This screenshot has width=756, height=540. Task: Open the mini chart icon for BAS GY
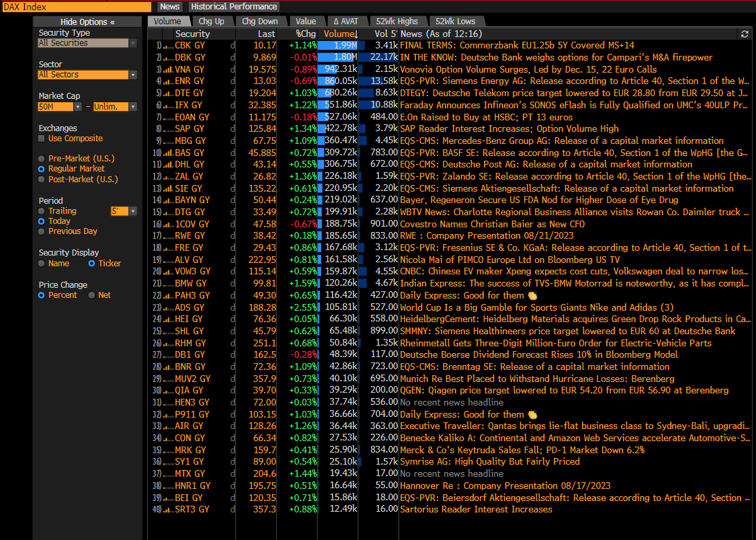coord(168,153)
